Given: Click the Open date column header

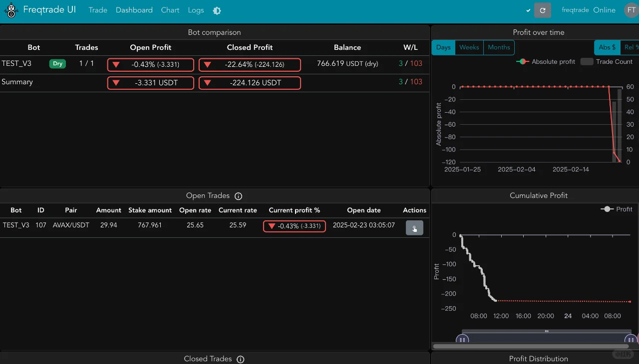Looking at the screenshot, I should (x=364, y=210).
